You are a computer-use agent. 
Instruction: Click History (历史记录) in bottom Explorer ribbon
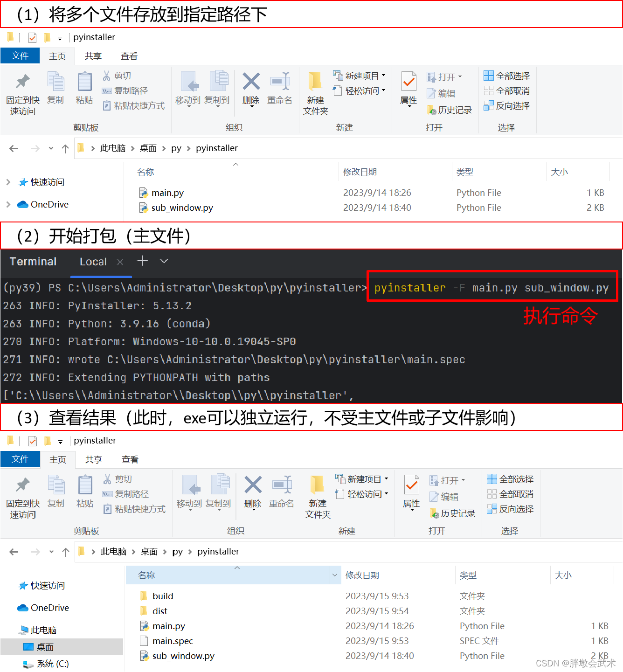tap(452, 513)
